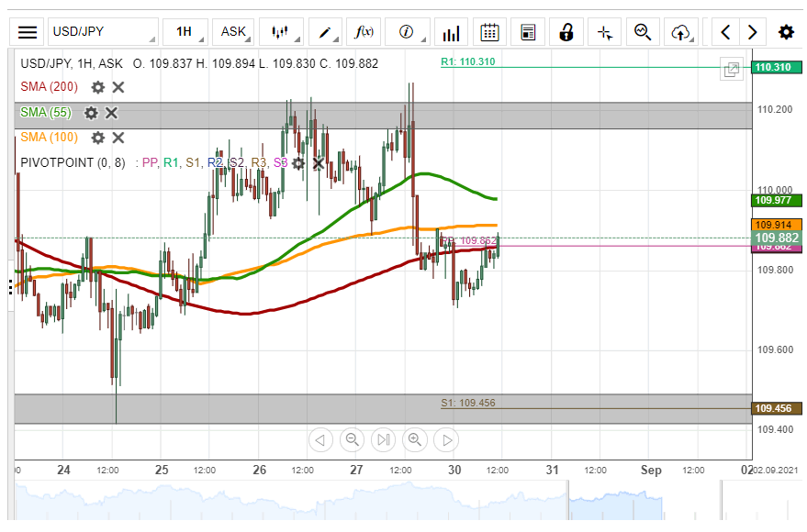Expand the ASK price side dropdown
This screenshot has width=807, height=532.
click(x=234, y=32)
